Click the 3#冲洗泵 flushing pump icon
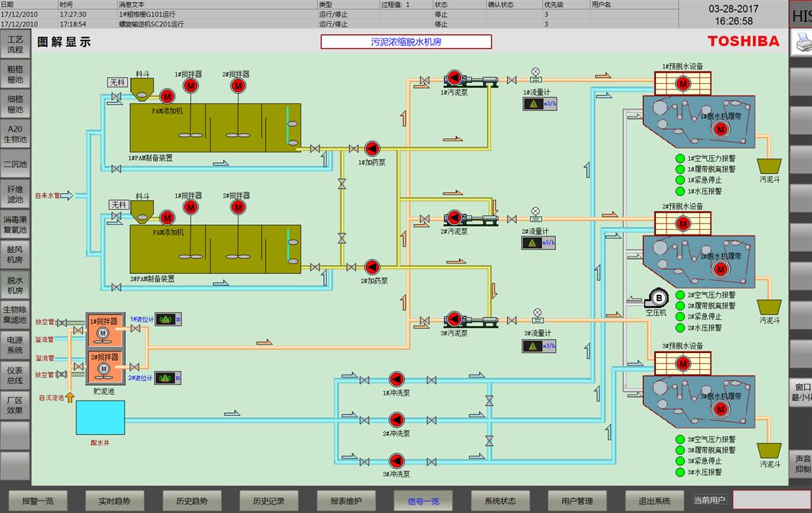This screenshot has width=812, height=513. pyautogui.click(x=397, y=461)
